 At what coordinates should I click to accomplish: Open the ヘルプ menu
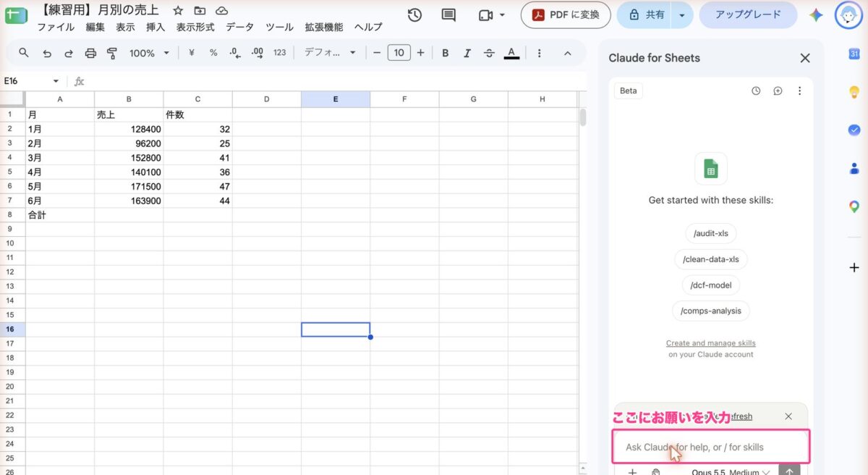tap(368, 27)
